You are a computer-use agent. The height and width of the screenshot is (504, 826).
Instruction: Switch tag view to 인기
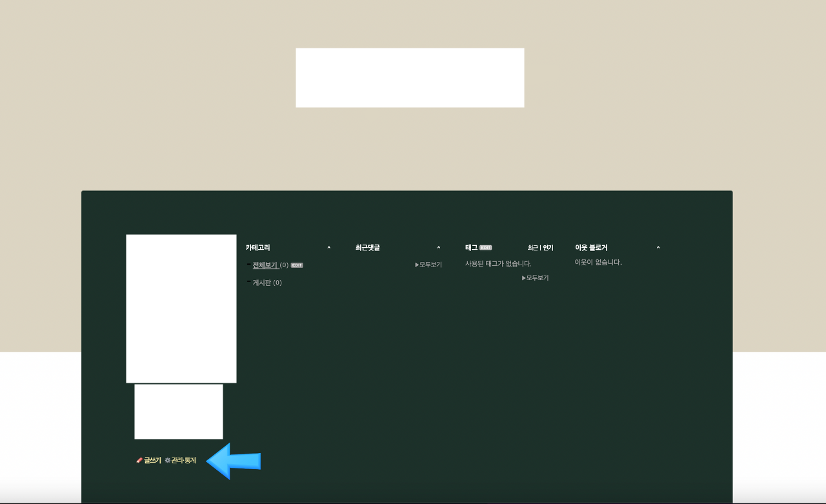pyautogui.click(x=548, y=248)
